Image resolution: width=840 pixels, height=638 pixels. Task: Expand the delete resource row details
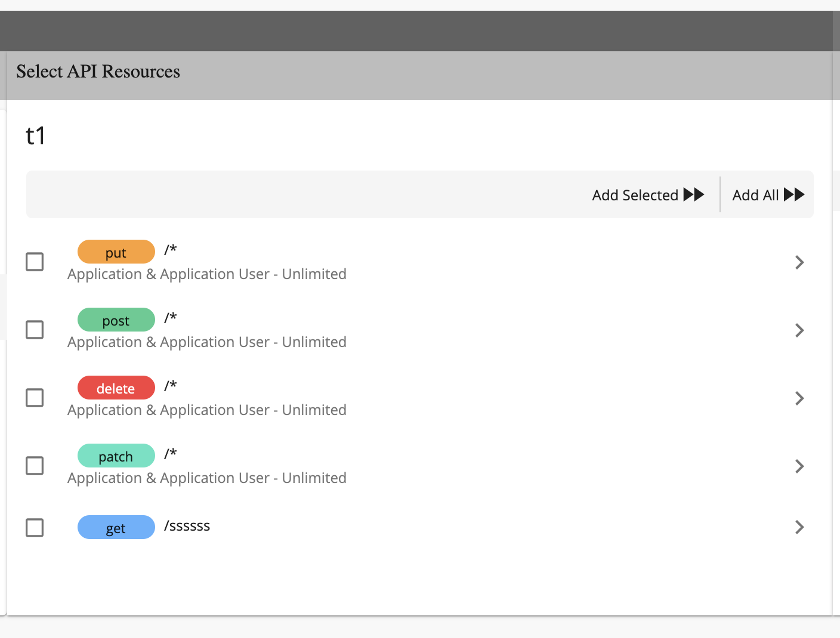coord(799,398)
